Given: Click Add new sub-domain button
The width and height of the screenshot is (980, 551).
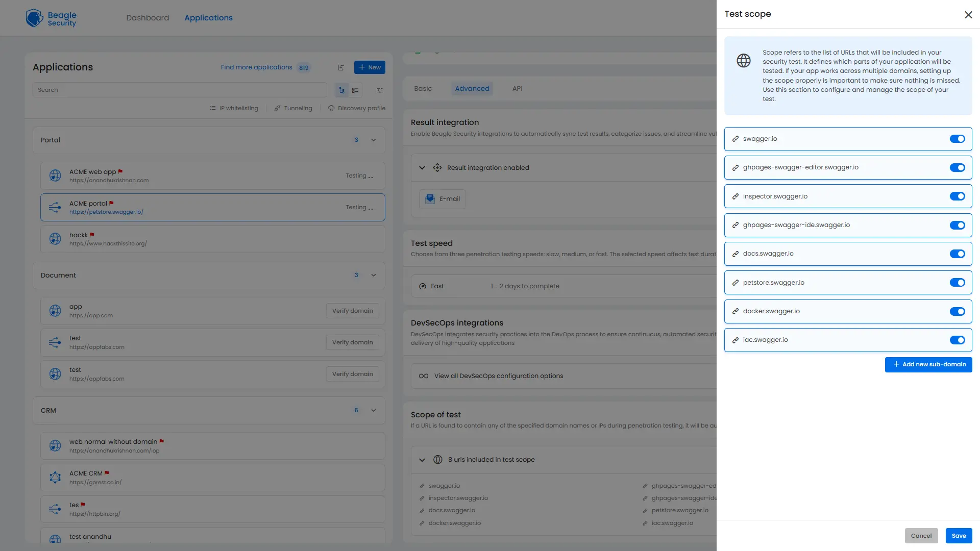Looking at the screenshot, I should tap(928, 364).
